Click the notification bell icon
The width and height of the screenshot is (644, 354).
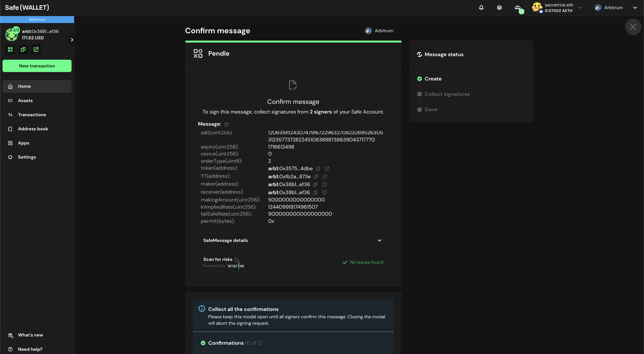pyautogui.click(x=481, y=8)
